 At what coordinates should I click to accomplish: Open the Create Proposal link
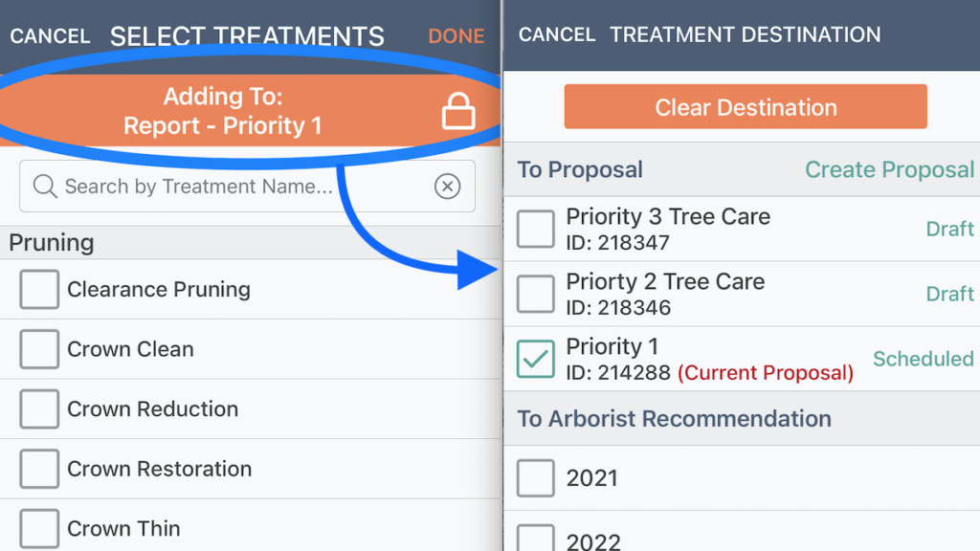[889, 169]
